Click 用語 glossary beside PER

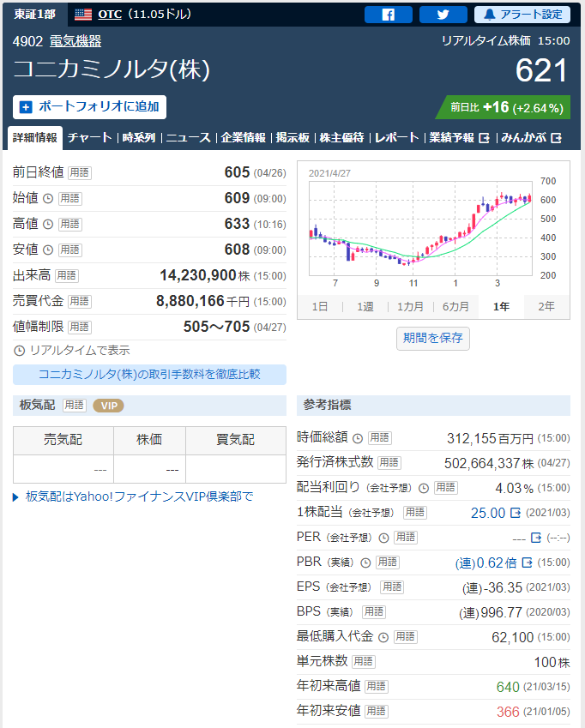pos(406,538)
